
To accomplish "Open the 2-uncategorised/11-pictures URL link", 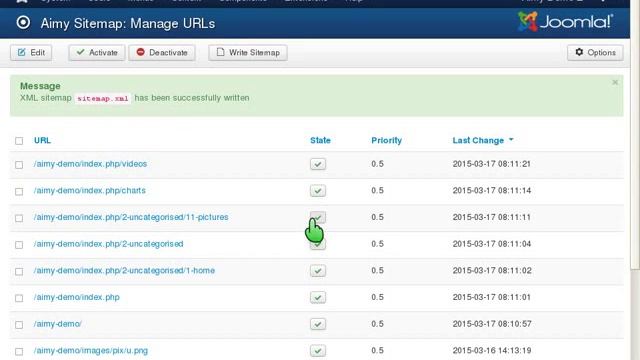I will click(131, 217).
